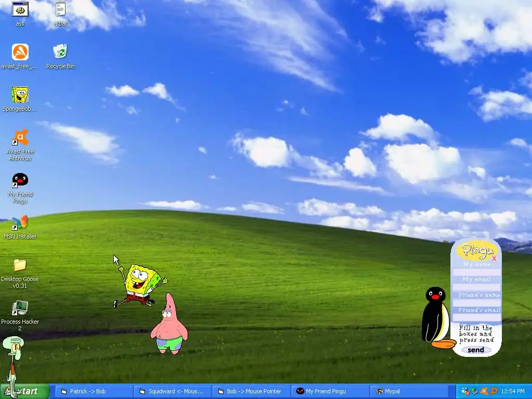Click the My email input box
Image resolution: width=532 pixels, height=399 pixels.
click(x=477, y=287)
